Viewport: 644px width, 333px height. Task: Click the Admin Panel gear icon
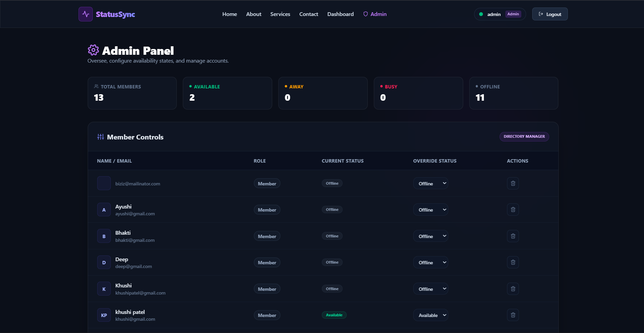point(93,50)
